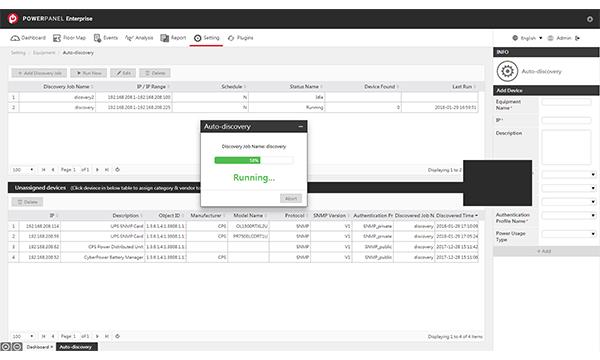Go to next page of unassigned devices table

(x=97, y=336)
